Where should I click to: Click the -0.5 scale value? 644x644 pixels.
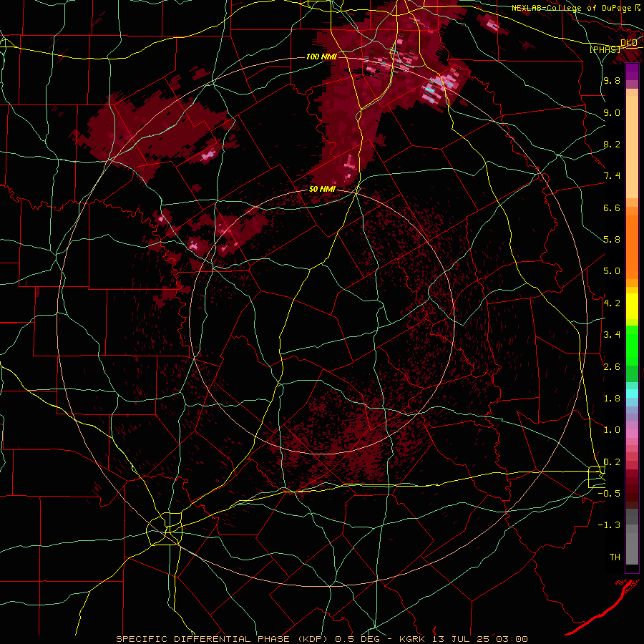coord(609,494)
